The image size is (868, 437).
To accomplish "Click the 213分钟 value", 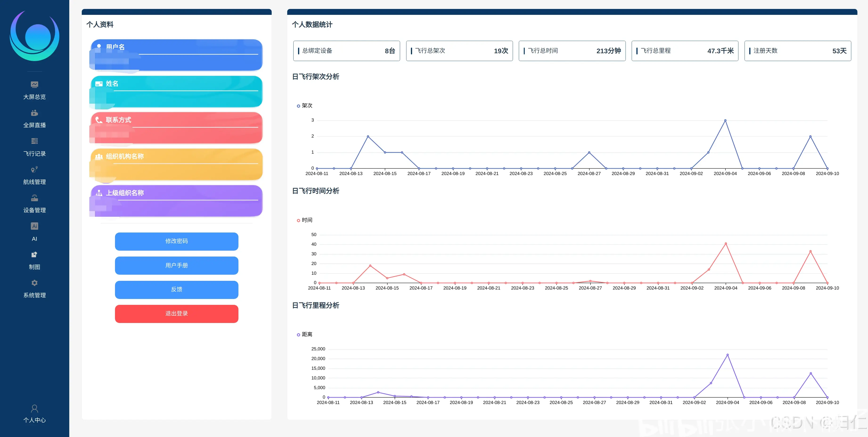I will point(609,51).
